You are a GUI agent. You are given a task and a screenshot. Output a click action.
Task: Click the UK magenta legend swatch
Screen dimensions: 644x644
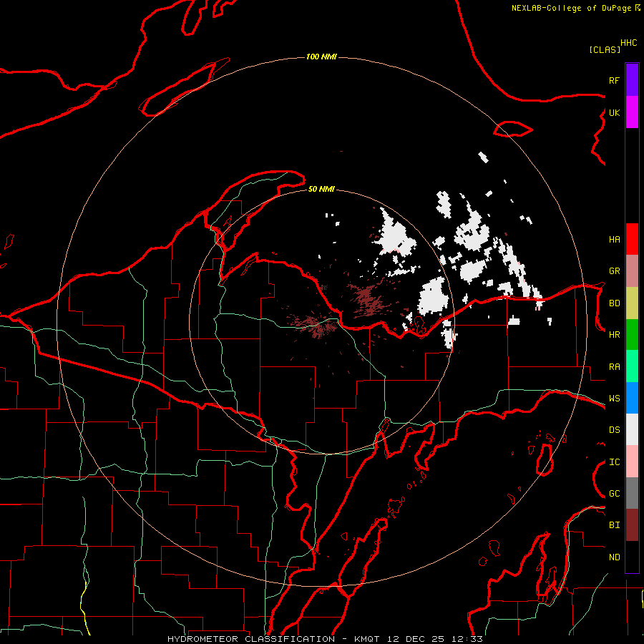pyautogui.click(x=632, y=112)
